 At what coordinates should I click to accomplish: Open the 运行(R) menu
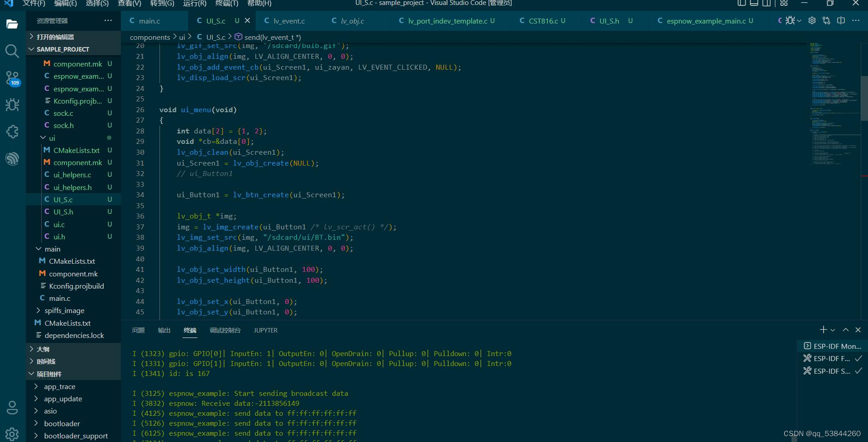(195, 3)
